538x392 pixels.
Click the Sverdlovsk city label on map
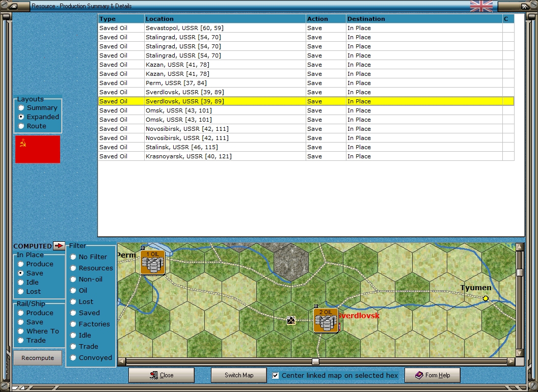[359, 316]
